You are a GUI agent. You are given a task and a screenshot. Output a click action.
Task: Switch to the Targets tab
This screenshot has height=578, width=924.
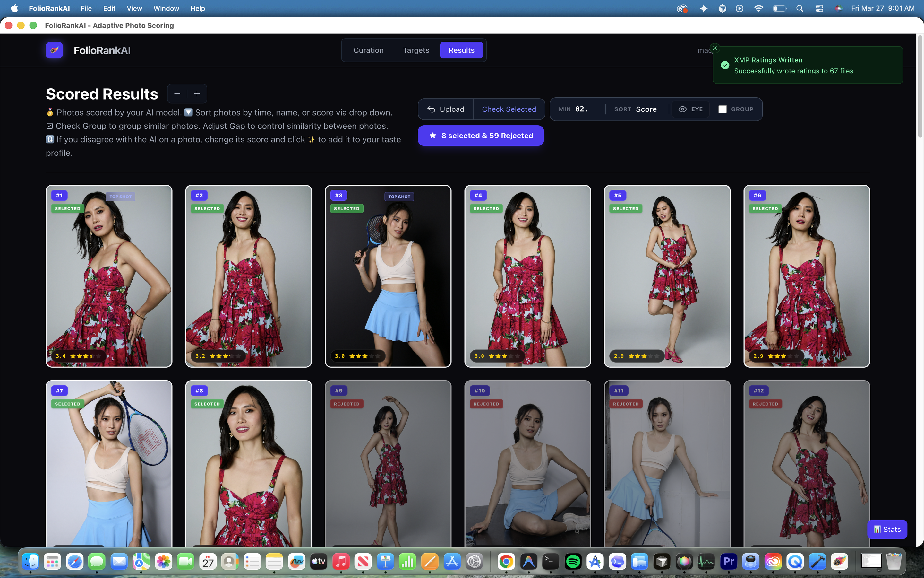point(416,50)
